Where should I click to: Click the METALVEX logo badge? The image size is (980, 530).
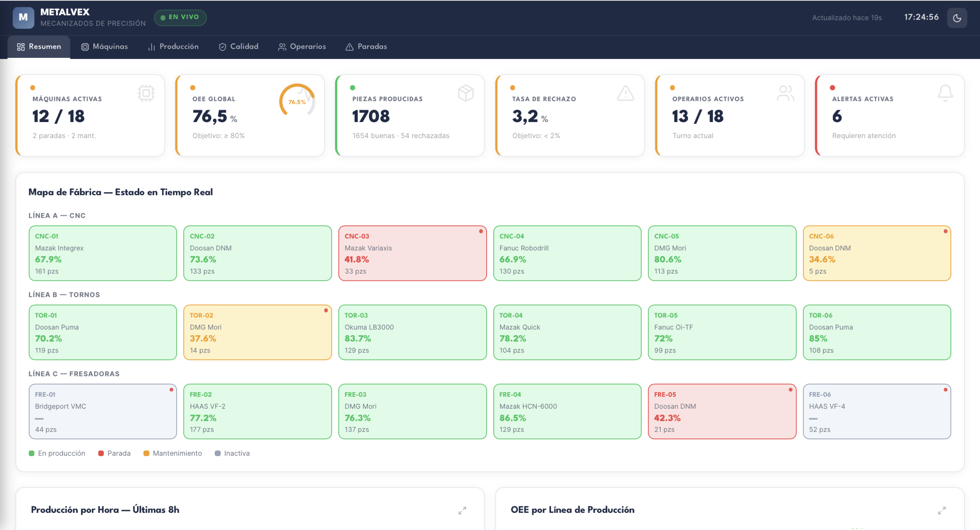(23, 18)
